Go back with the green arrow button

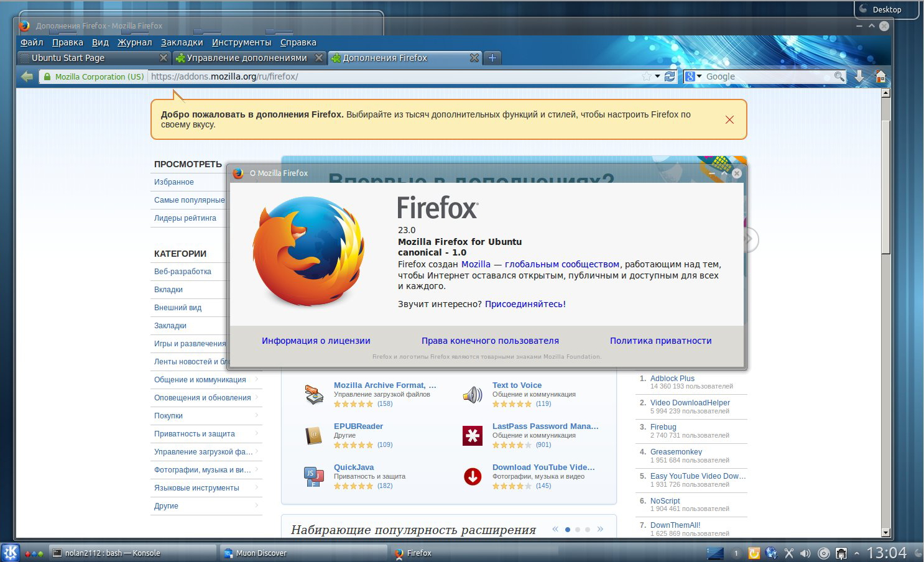pos(27,76)
